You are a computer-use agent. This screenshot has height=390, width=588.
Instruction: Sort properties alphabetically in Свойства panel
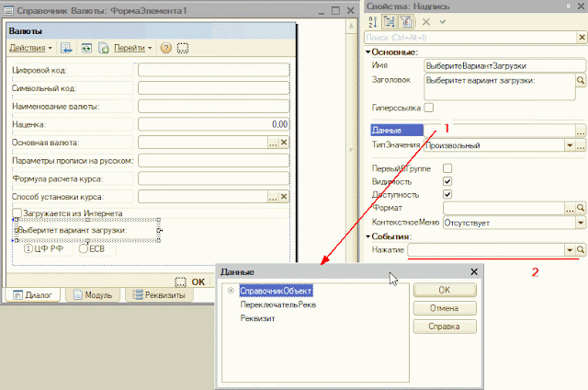click(x=372, y=22)
